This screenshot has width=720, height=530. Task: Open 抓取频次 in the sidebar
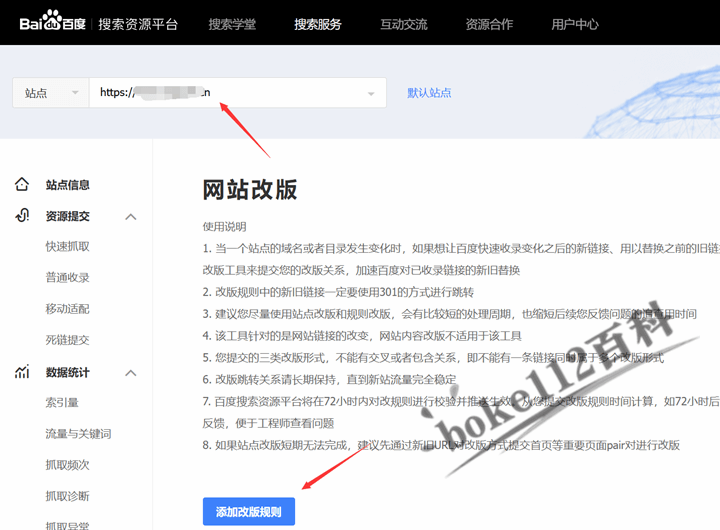pos(68,465)
